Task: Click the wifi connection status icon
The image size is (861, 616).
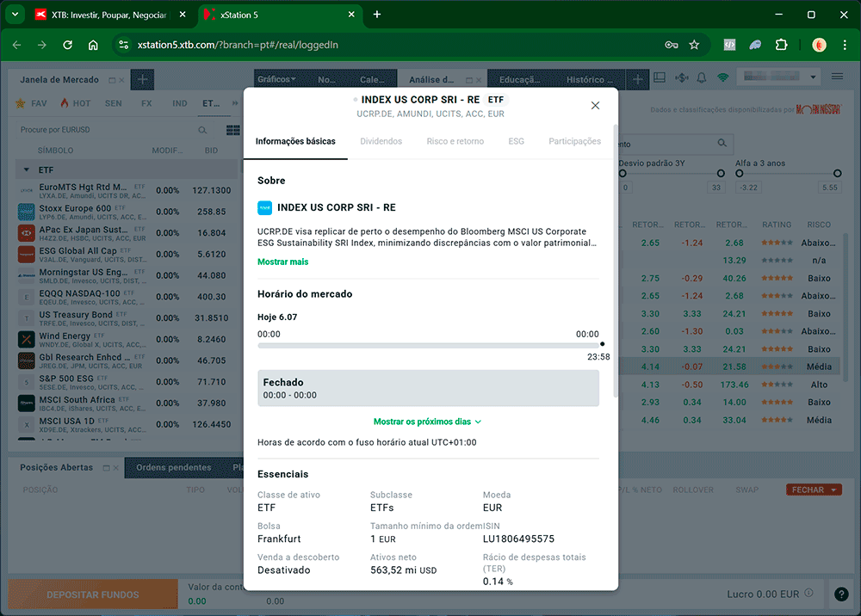Action: 722,77
